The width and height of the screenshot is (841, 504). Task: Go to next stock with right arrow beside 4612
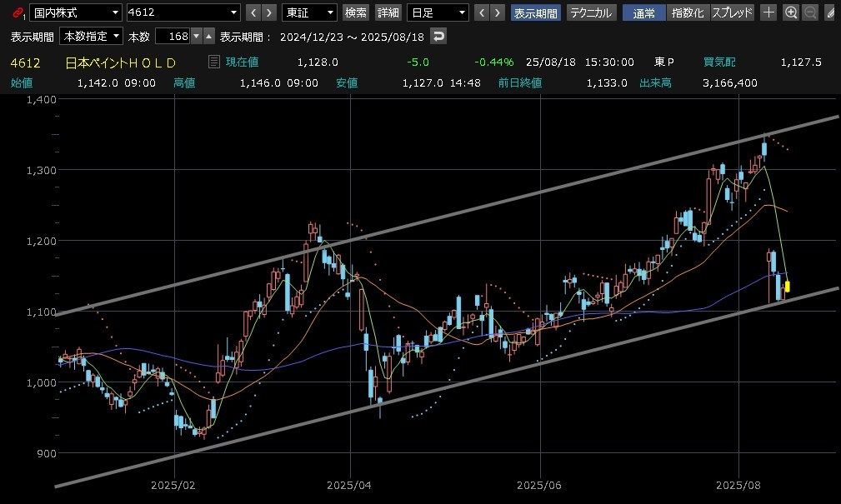click(x=269, y=12)
